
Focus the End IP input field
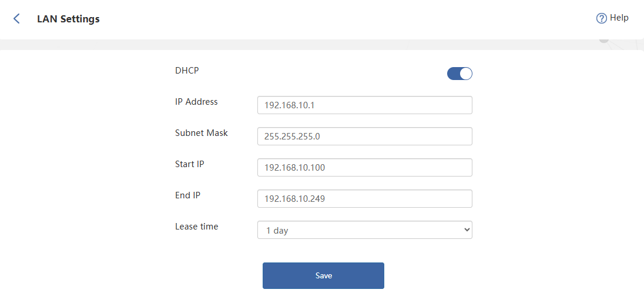point(364,199)
